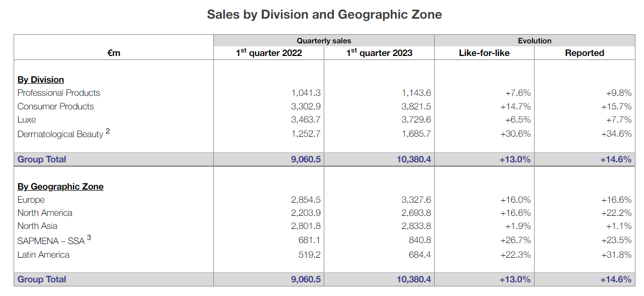This screenshot has height=296, width=644.
Task: Click the Dermatological Beauty row label
Action: click(60, 134)
